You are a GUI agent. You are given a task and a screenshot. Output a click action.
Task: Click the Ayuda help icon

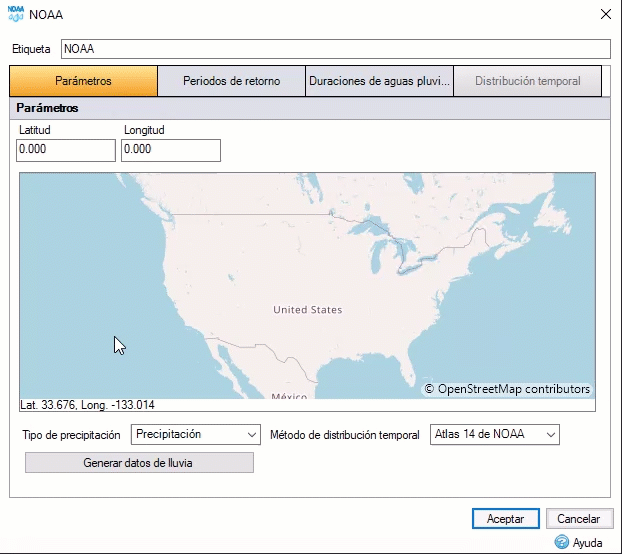561,542
